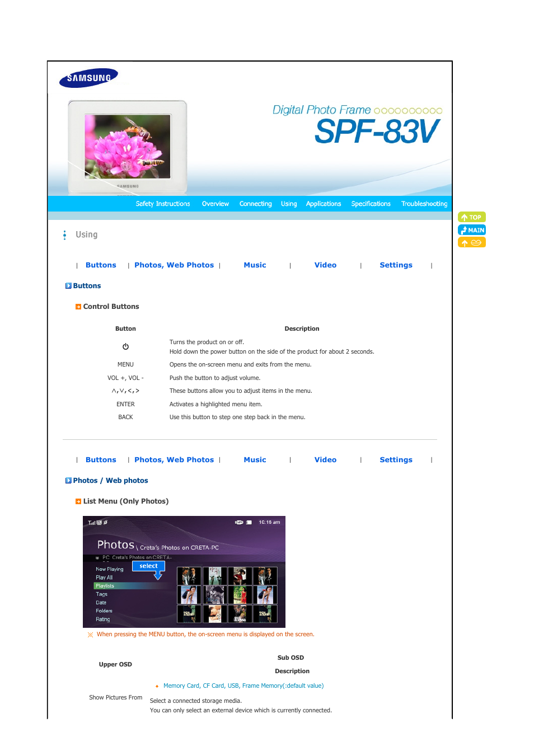The height and width of the screenshot is (756, 534).
Task: Click the Sub OSD column header
Action: [291, 658]
